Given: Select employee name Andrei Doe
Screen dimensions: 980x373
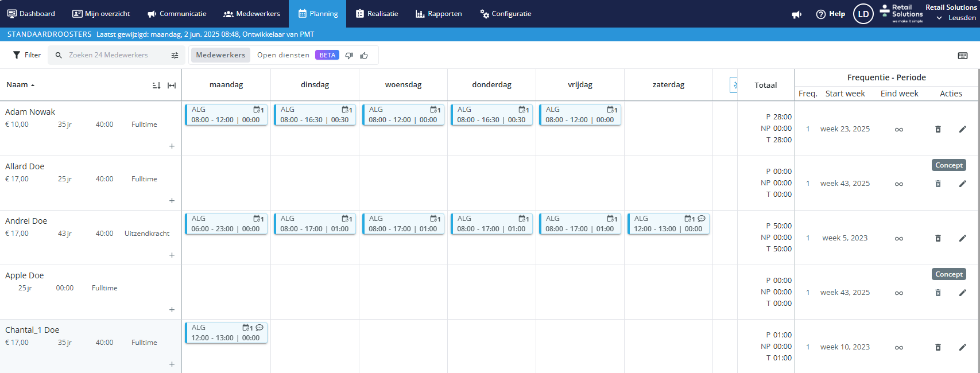Looking at the screenshot, I should [x=26, y=221].
